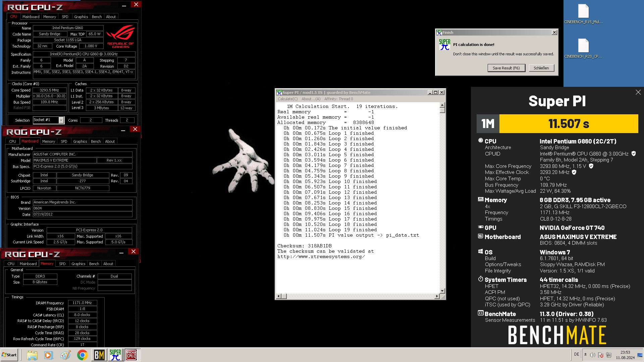The height and width of the screenshot is (362, 644).
Task: Activate Super PI from the taskbar
Action: pos(115,355)
